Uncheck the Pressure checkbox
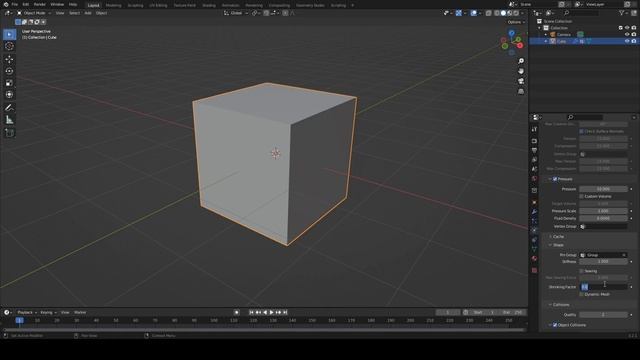 point(555,179)
